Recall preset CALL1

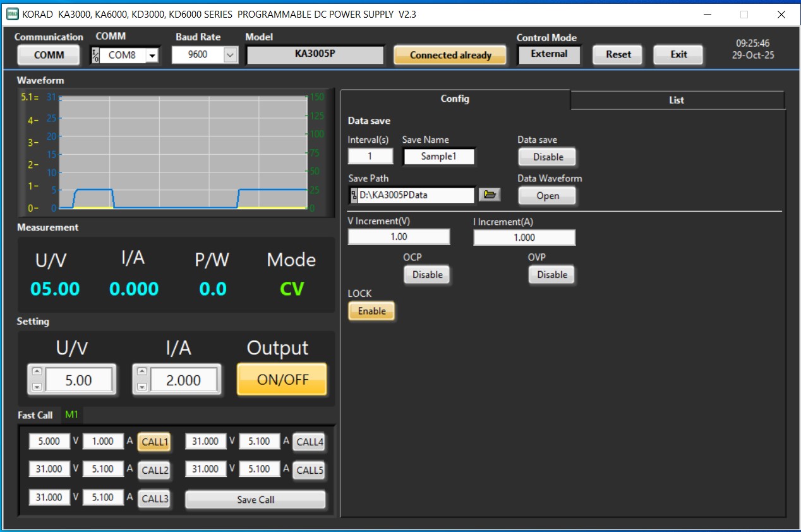(x=154, y=442)
